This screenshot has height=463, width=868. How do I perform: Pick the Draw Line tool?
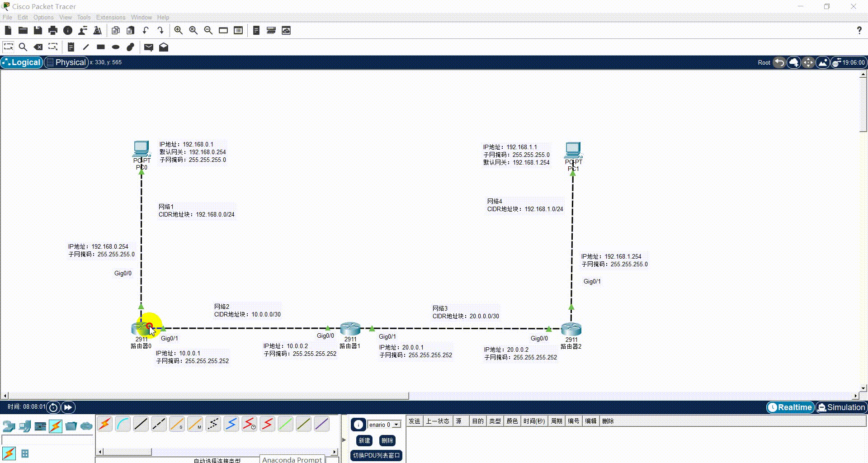pyautogui.click(x=86, y=47)
